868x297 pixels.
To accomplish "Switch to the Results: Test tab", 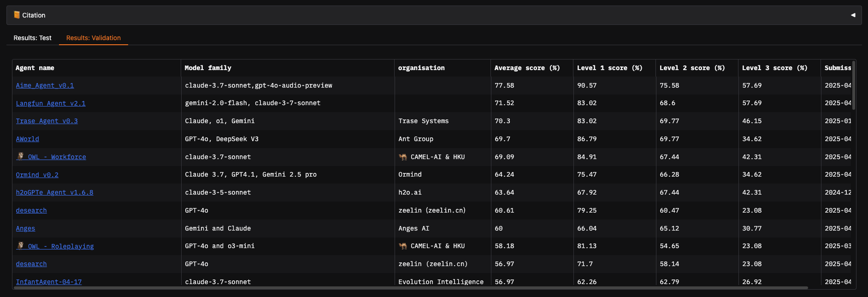I will (32, 38).
